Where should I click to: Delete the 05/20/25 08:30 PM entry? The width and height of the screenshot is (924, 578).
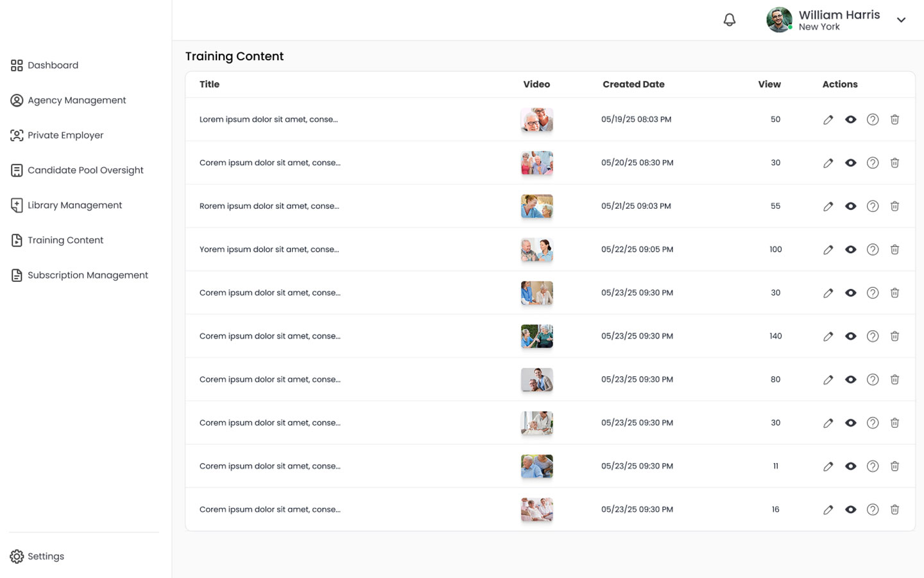tap(894, 162)
